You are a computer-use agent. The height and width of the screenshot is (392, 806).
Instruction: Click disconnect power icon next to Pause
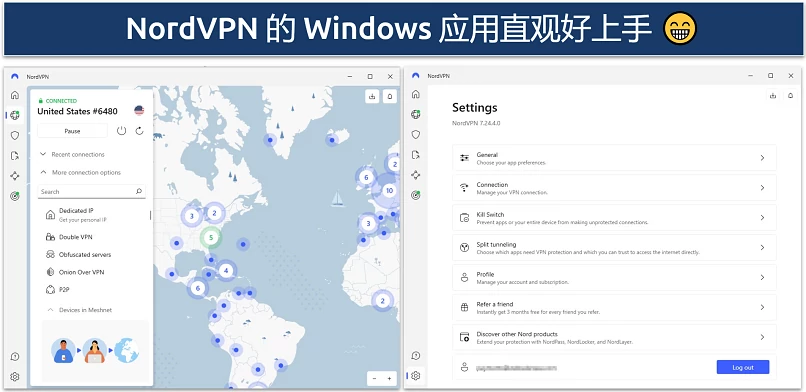coord(121,131)
